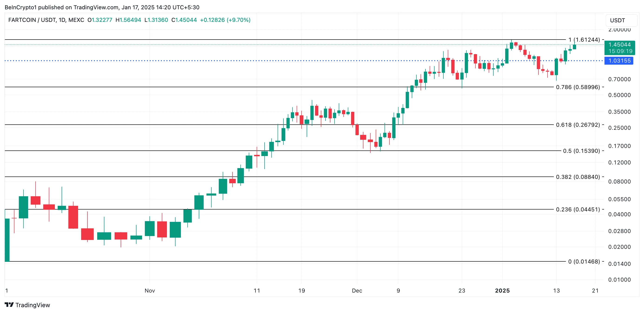Click the 2025 date axis marker
This screenshot has height=313, width=644.
tap(502, 291)
